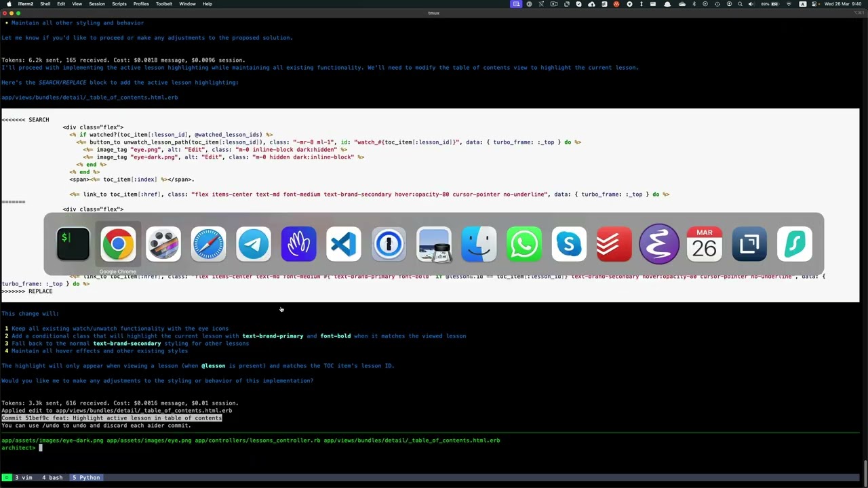Pick the purple hand app icon in switcher

tap(298, 244)
